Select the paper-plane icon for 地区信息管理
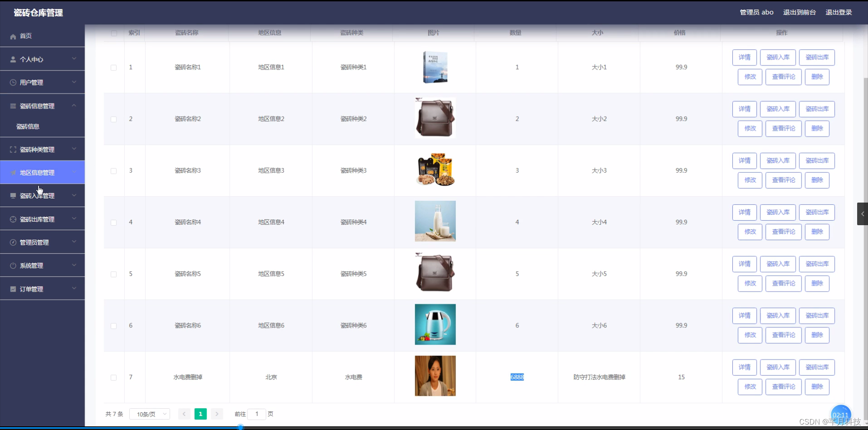Image resolution: width=868 pixels, height=430 pixels. 13,172
